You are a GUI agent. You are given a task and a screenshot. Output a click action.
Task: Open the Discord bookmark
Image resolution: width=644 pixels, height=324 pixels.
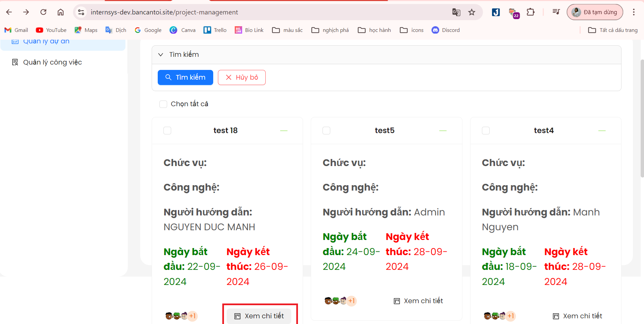[x=446, y=30]
